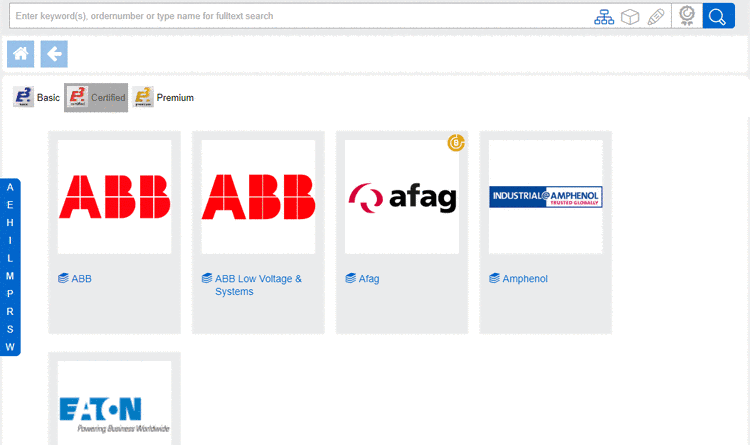Click the 3D cube search icon
The image size is (750, 445).
point(630,17)
